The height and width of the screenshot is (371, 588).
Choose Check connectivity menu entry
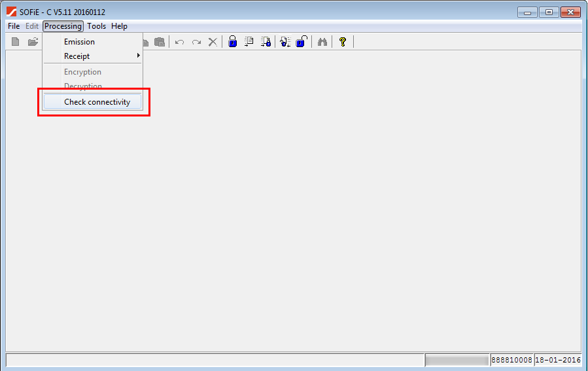[97, 102]
